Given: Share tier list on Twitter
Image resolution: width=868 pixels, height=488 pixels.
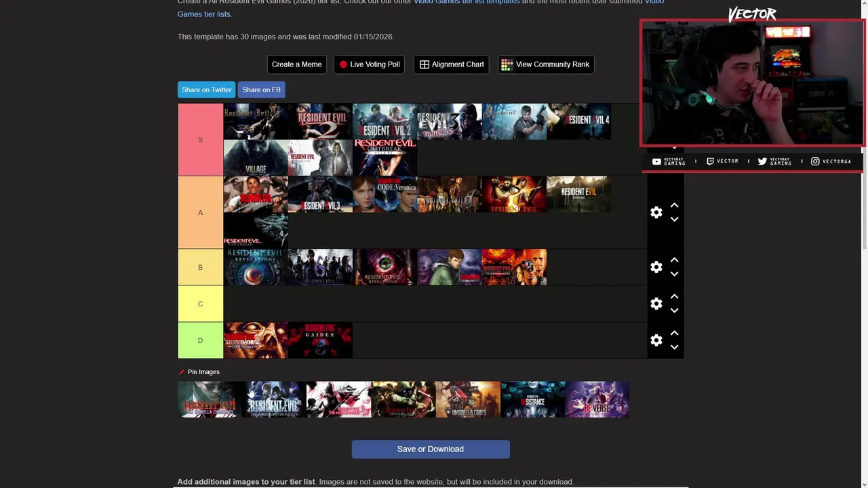Looking at the screenshot, I should pos(206,89).
